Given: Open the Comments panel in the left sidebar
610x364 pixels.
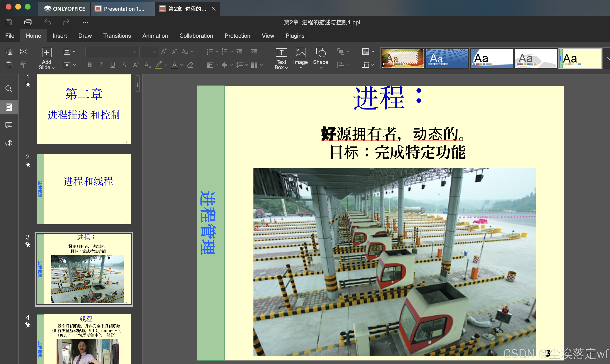Looking at the screenshot, I should [9, 125].
